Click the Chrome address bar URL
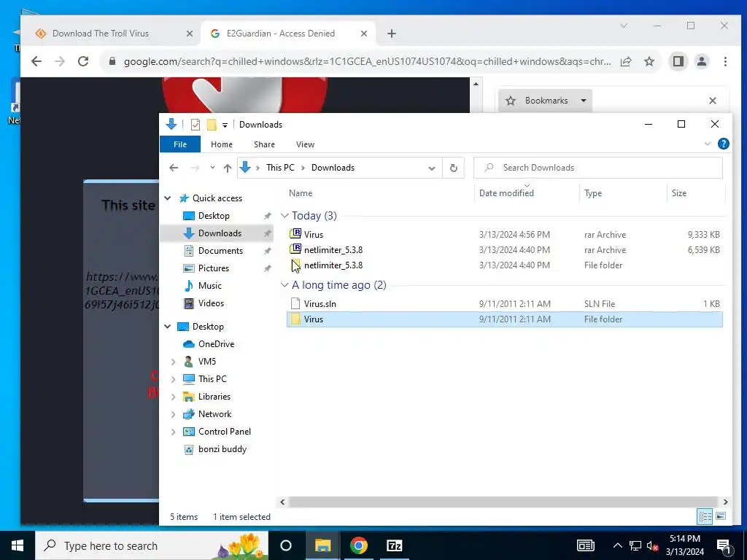This screenshot has height=560, width=747. click(368, 61)
